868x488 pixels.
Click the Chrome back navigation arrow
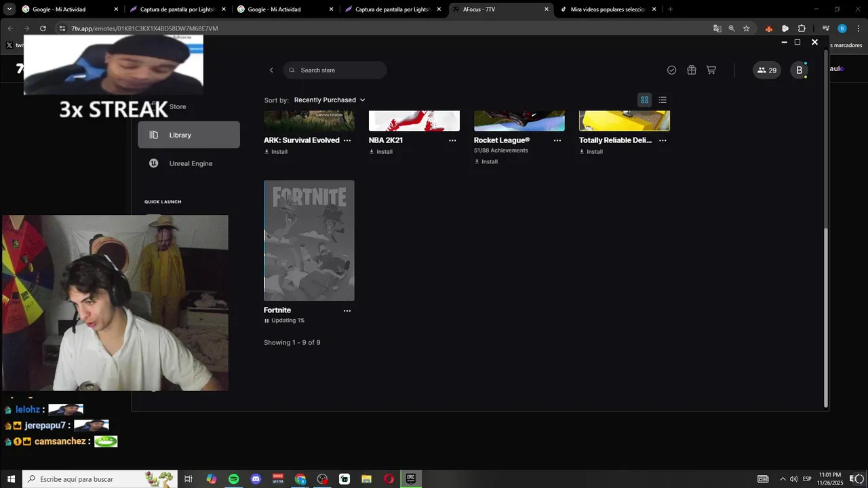click(x=10, y=28)
